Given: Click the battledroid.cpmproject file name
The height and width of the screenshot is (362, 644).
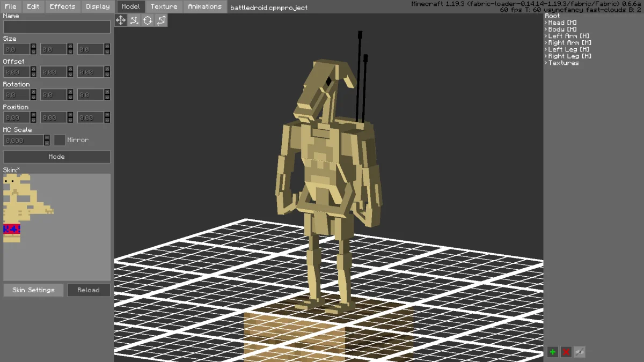Looking at the screenshot, I should (x=269, y=8).
